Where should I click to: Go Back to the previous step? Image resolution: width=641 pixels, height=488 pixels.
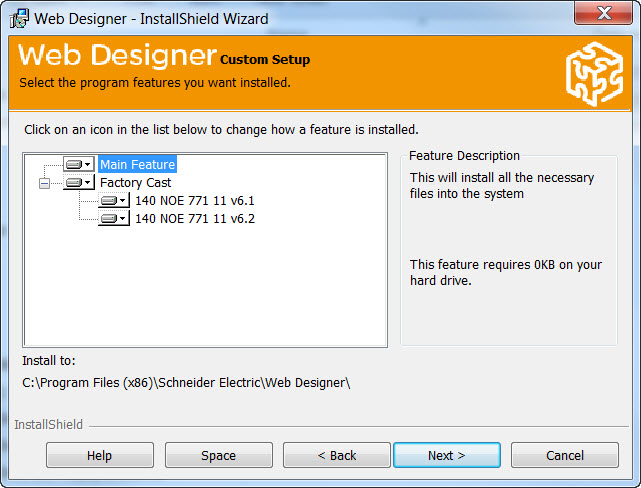[x=337, y=455]
